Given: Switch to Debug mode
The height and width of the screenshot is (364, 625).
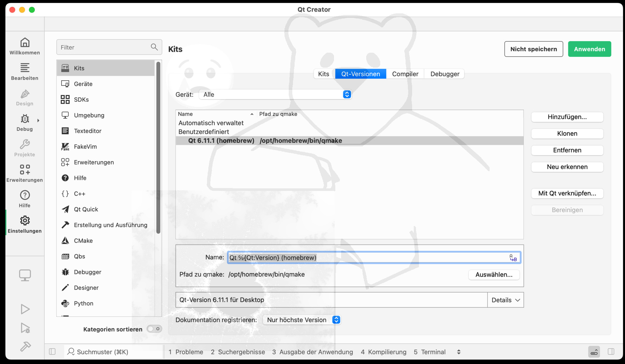Looking at the screenshot, I should click(25, 123).
